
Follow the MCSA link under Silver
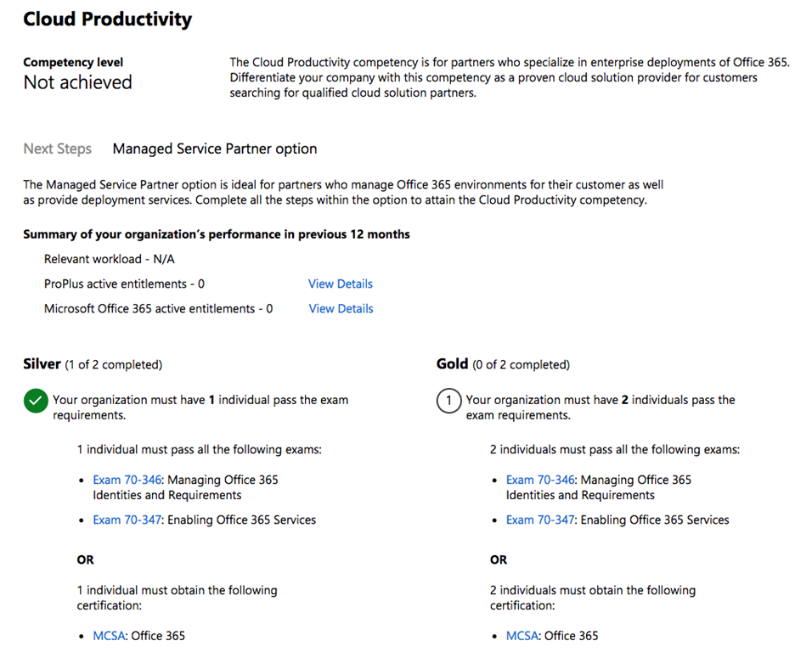point(109,635)
